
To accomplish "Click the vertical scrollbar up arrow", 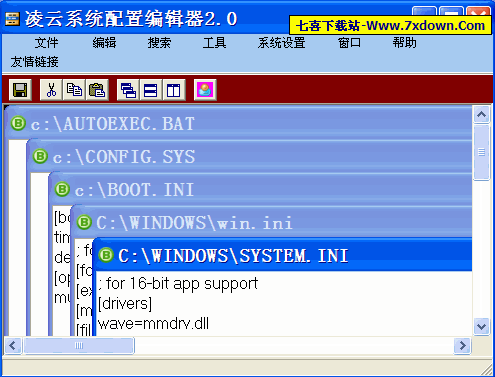I will pos(481,115).
